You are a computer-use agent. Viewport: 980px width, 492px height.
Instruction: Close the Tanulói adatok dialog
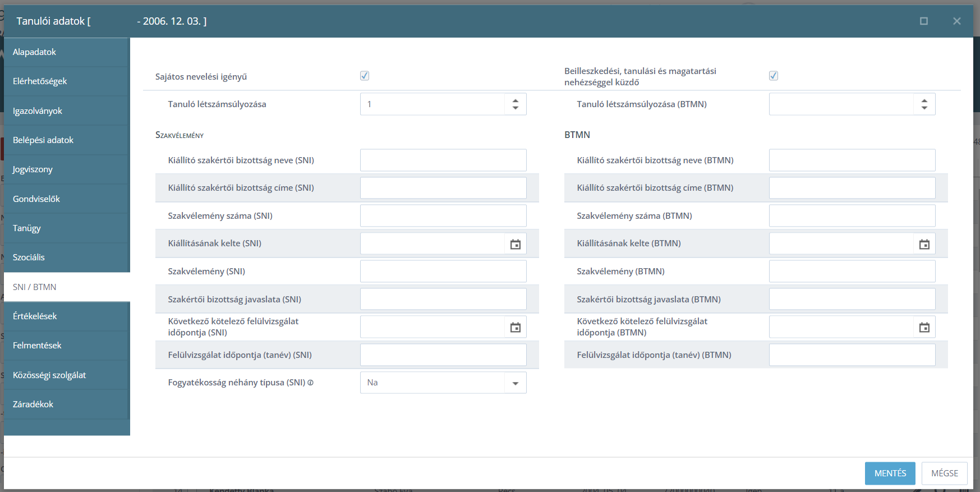tap(956, 21)
